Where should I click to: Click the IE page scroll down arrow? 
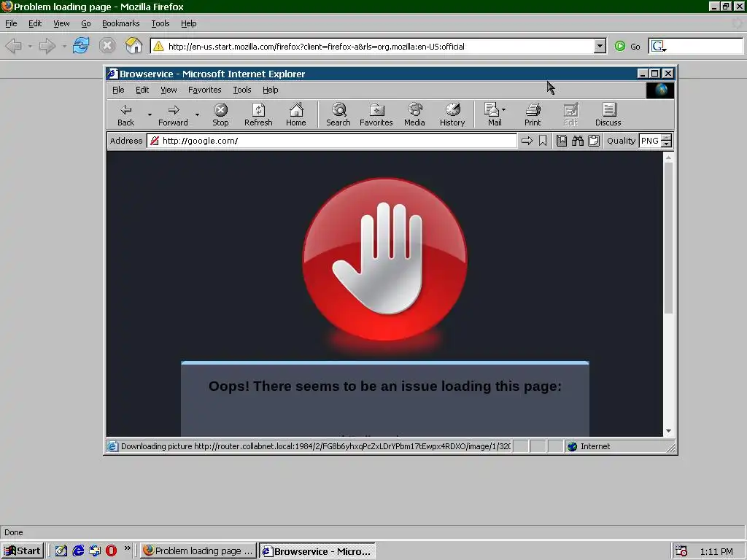pyautogui.click(x=668, y=431)
